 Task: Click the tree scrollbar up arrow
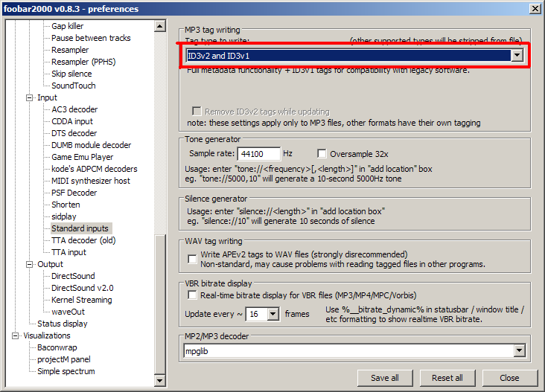tap(160, 26)
